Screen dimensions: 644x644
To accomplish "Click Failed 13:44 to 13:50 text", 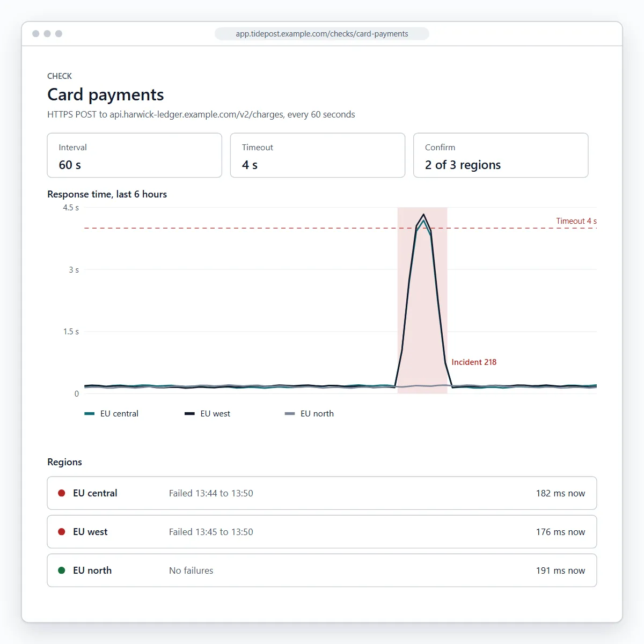I will (211, 493).
